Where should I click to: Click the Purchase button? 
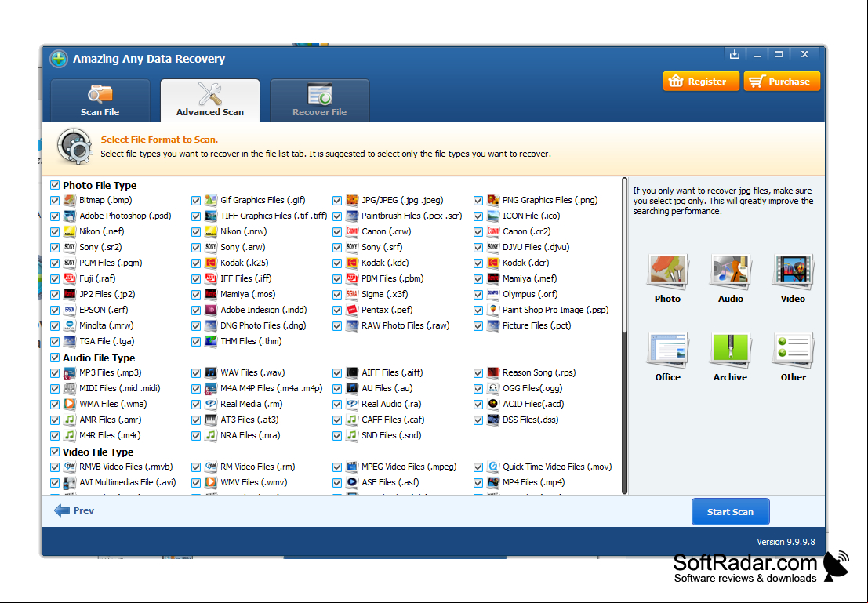coord(782,82)
